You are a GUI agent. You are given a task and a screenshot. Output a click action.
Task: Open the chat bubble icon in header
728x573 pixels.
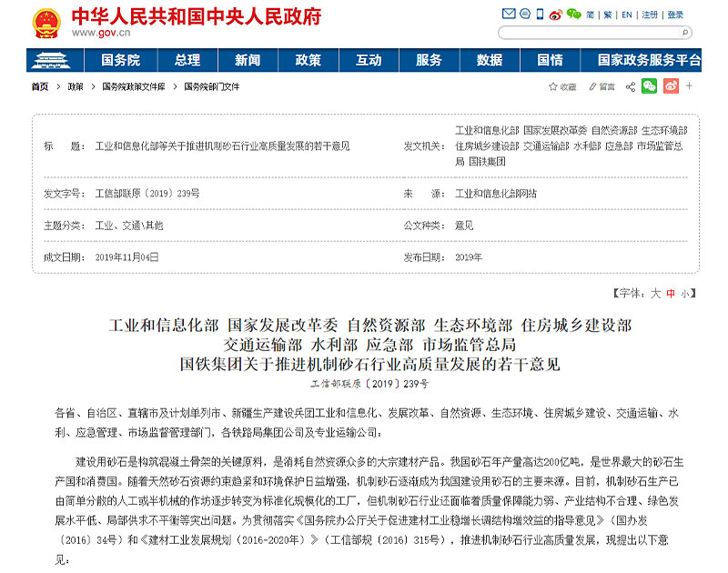point(523,15)
